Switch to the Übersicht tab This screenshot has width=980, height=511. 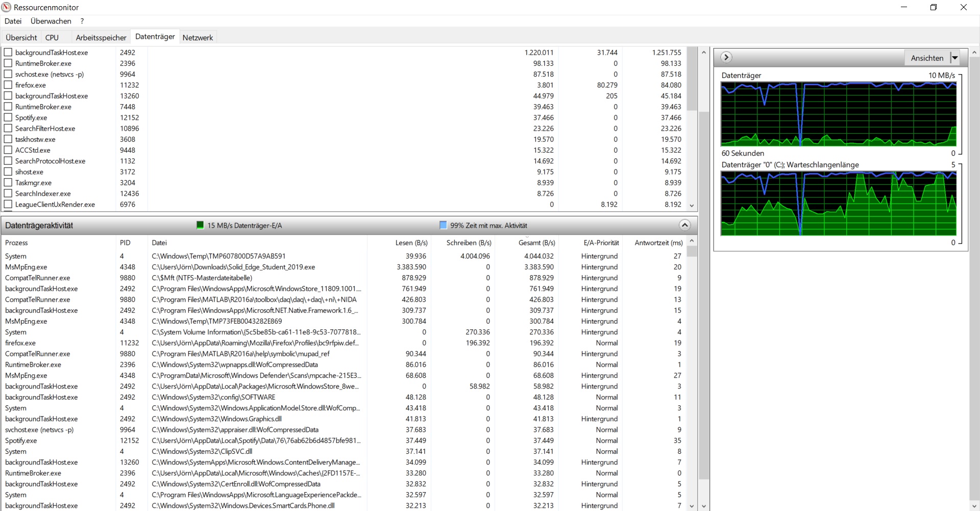[x=21, y=37]
